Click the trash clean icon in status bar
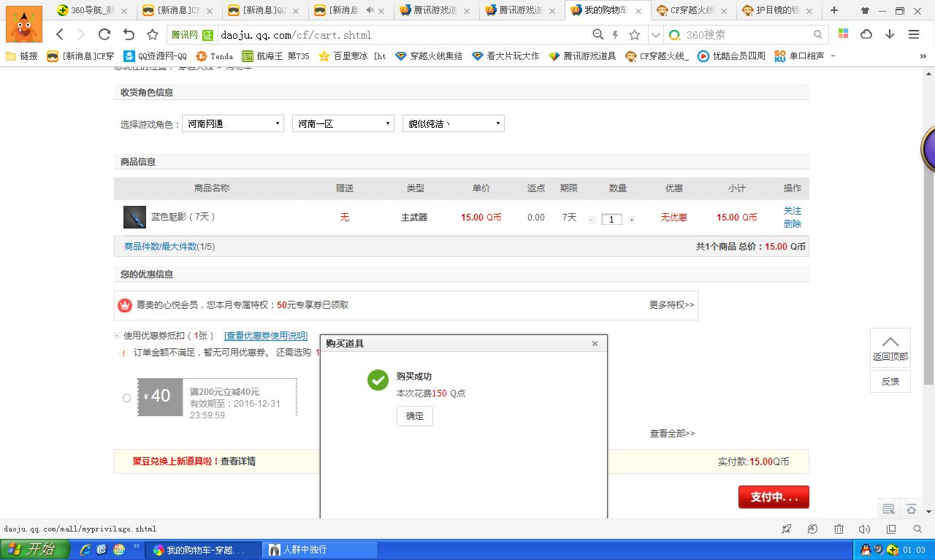 click(839, 529)
